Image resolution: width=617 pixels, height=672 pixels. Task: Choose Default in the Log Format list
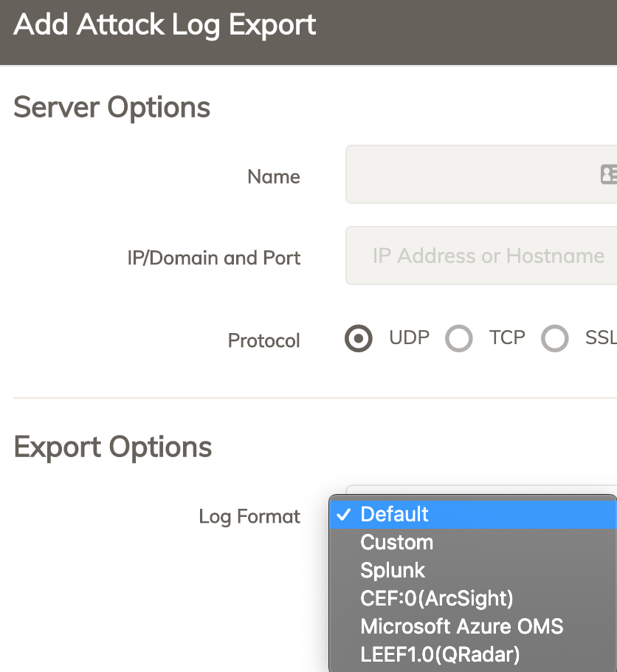coord(394,515)
